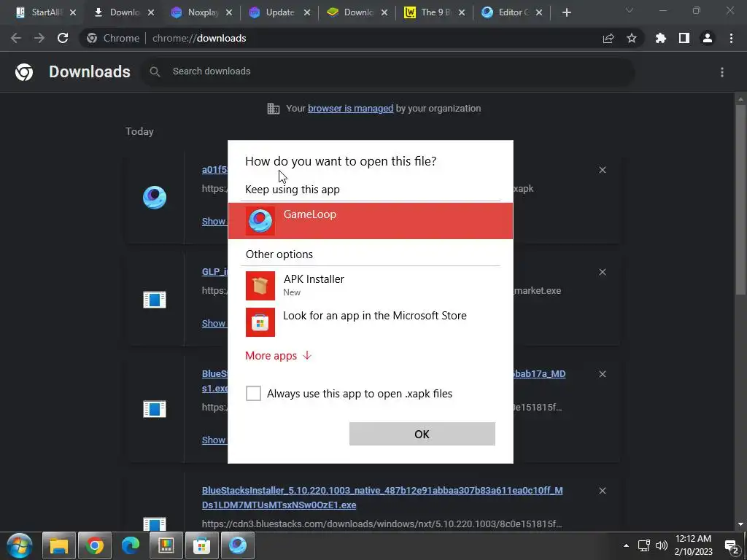Open the Chrome three-dot menu
This screenshot has width=747, height=560.
[x=731, y=38]
